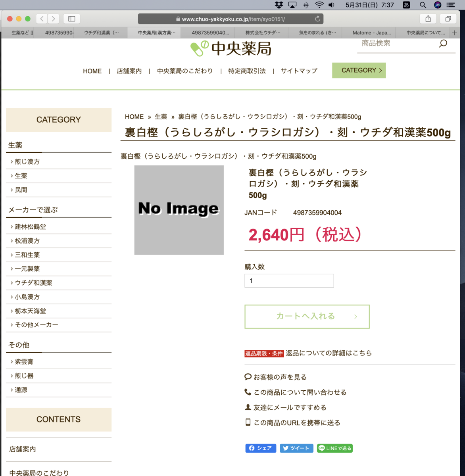465x476 pixels.
Task: Open the green CATEGORY dropdown button
Action: click(x=359, y=70)
